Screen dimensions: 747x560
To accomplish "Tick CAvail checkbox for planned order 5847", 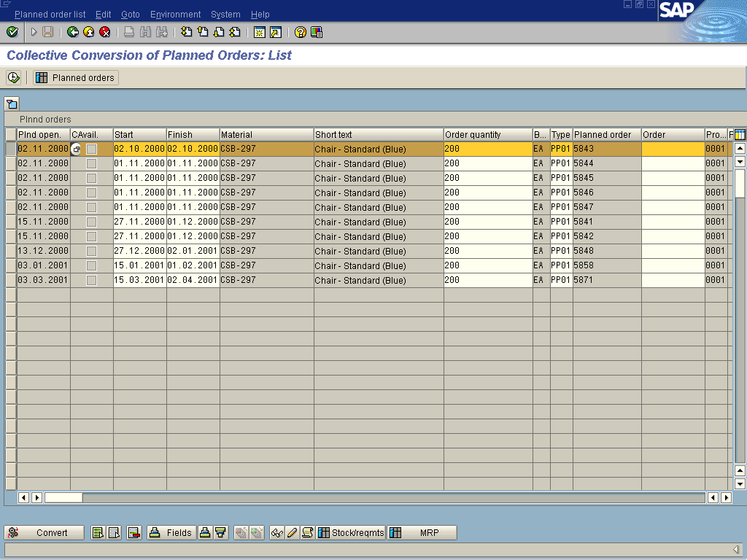I will pyautogui.click(x=91, y=208).
